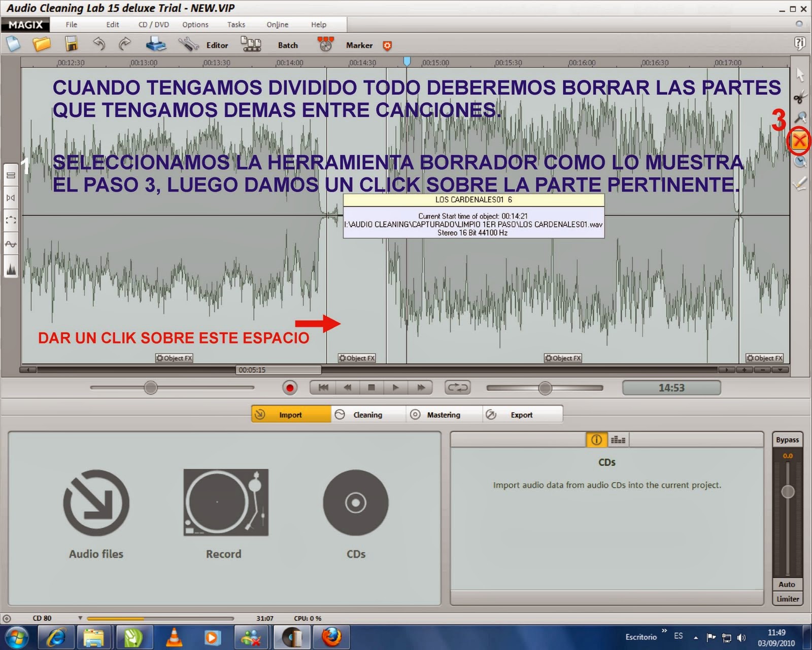Open the File menu
Image resolution: width=812 pixels, height=650 pixels.
(x=72, y=24)
